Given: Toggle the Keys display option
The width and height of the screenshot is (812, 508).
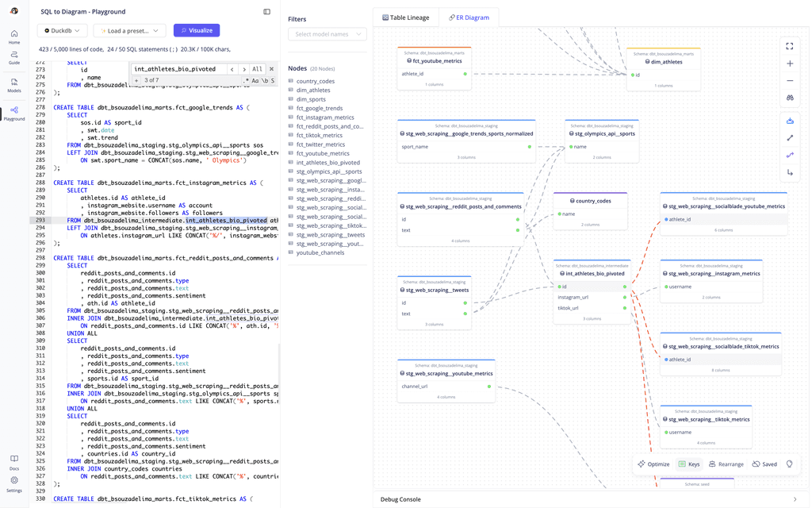Looking at the screenshot, I should pyautogui.click(x=689, y=464).
